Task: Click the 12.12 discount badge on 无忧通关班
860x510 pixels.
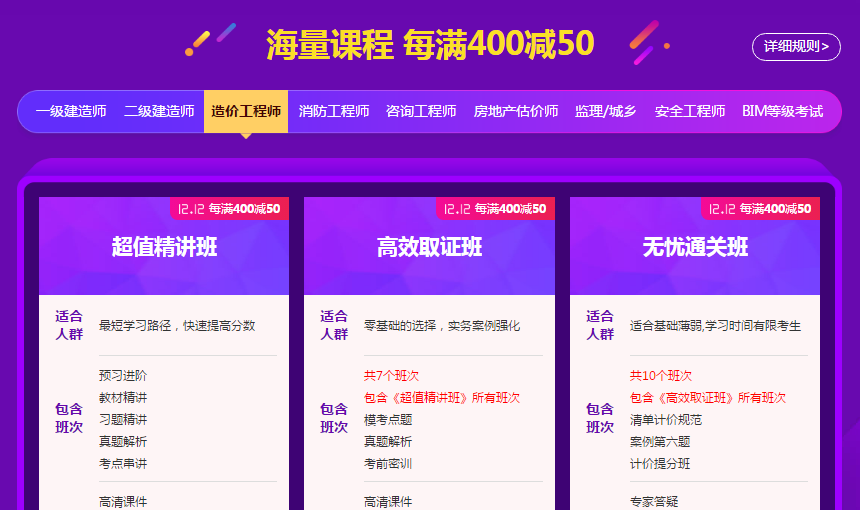Action: [x=761, y=208]
